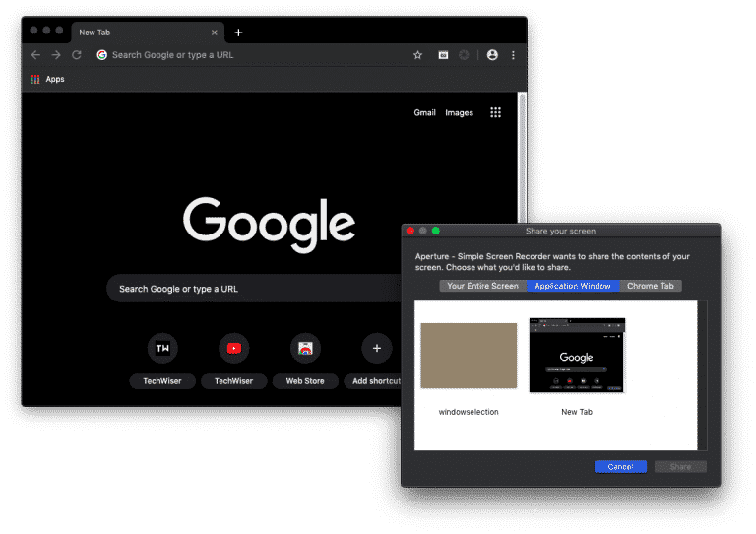Click the Gmail link
The image size is (756, 534).
pyautogui.click(x=425, y=113)
